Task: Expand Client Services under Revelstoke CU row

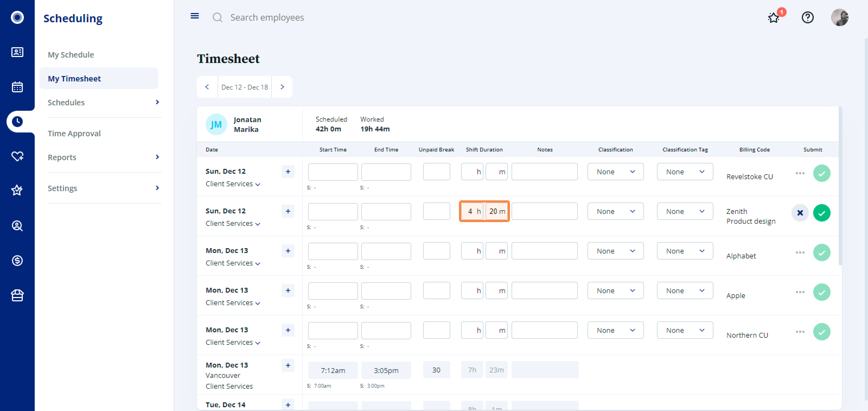Action: (233, 184)
